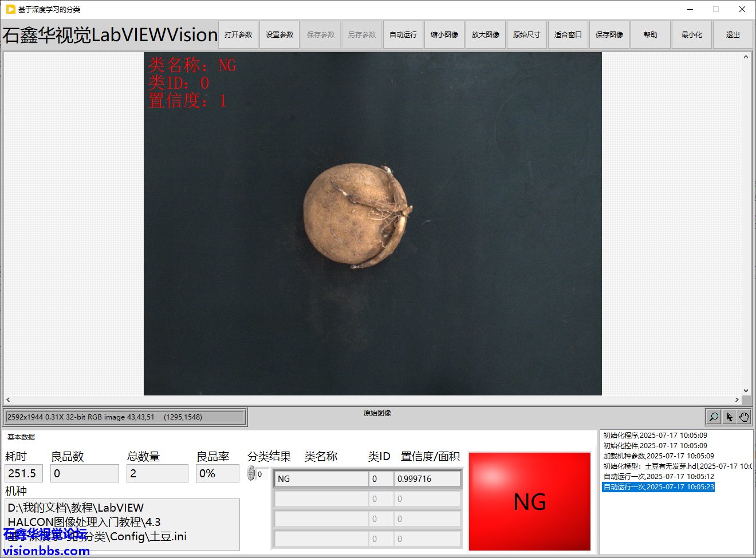Click the horizontal scroll left arrow
Image resolution: width=756 pixels, height=558 pixels.
click(x=8, y=399)
